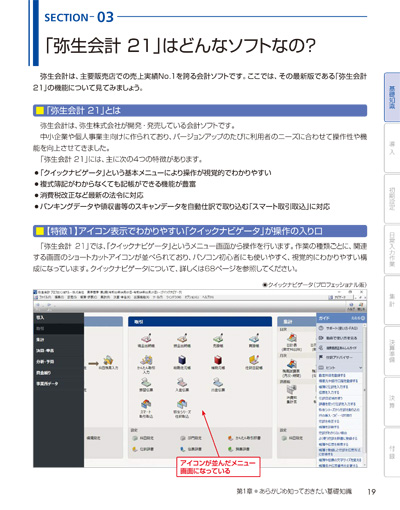Click 科目設定 link under 取引 settings
400x510 pixels.
143,438
